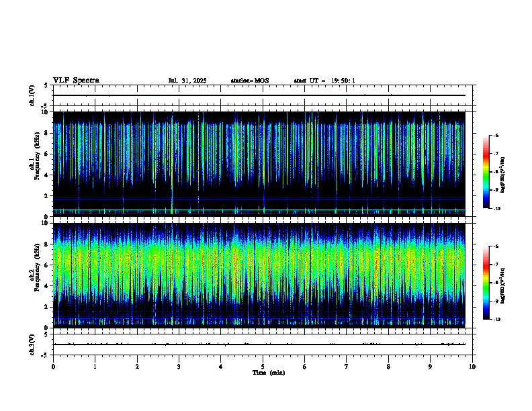
Task: Select the date text "Jul 31, 2025"
Action: pos(187,81)
